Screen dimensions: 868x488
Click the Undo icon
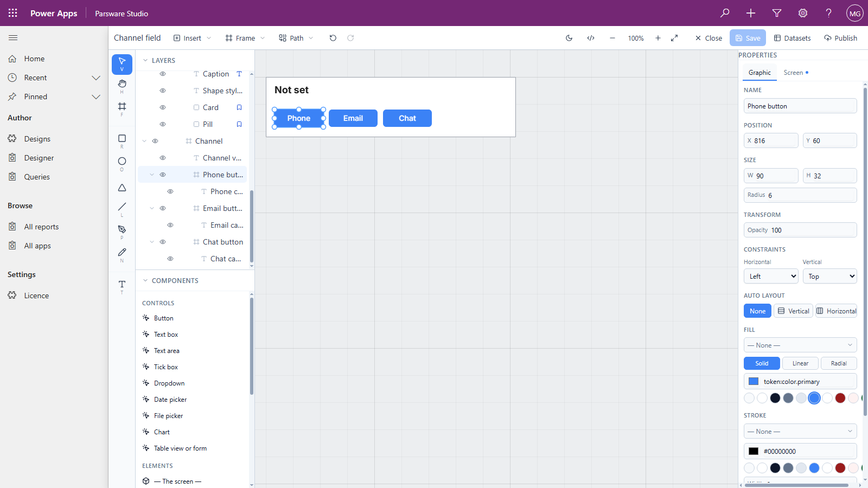click(333, 38)
